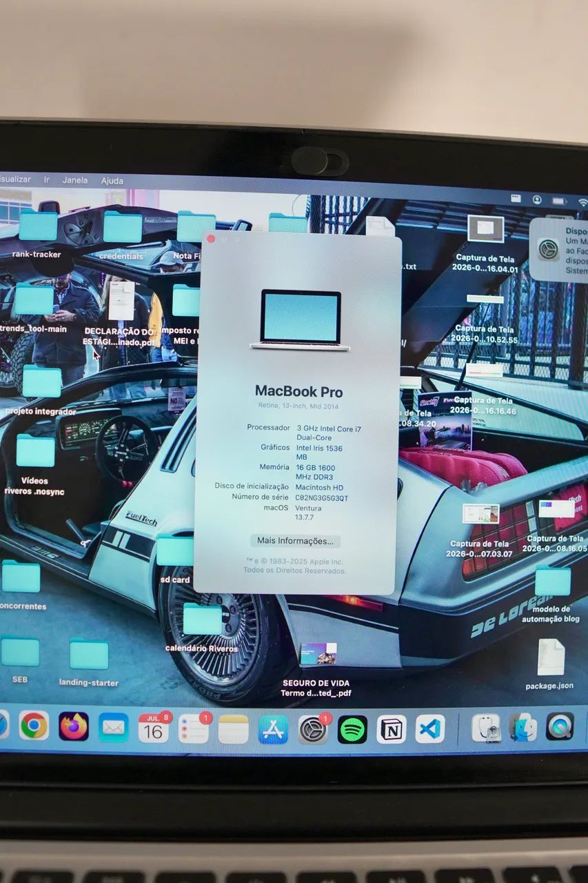588x883 pixels.
Task: Click the 'Macintosh HD' startup disk value
Action: (320, 487)
